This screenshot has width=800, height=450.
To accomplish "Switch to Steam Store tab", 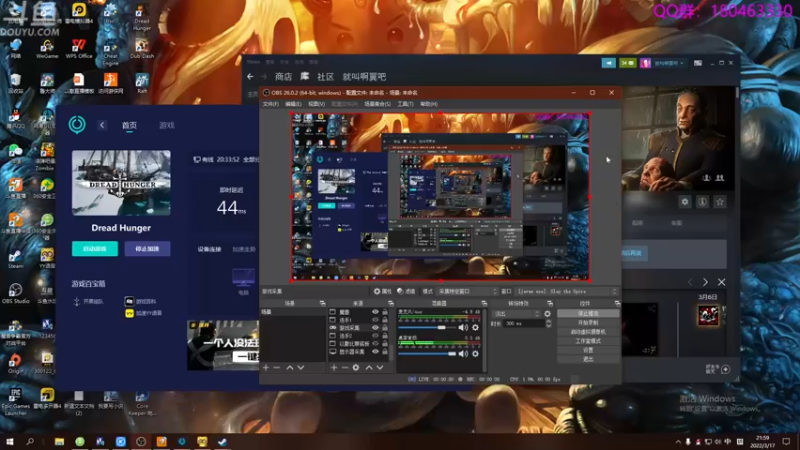I will pyautogui.click(x=284, y=77).
